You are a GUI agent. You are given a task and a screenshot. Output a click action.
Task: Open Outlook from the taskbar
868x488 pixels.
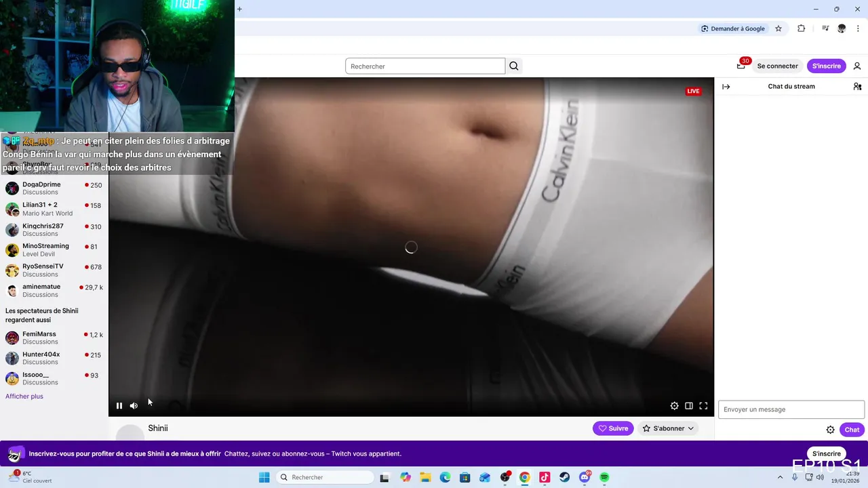[x=485, y=477]
